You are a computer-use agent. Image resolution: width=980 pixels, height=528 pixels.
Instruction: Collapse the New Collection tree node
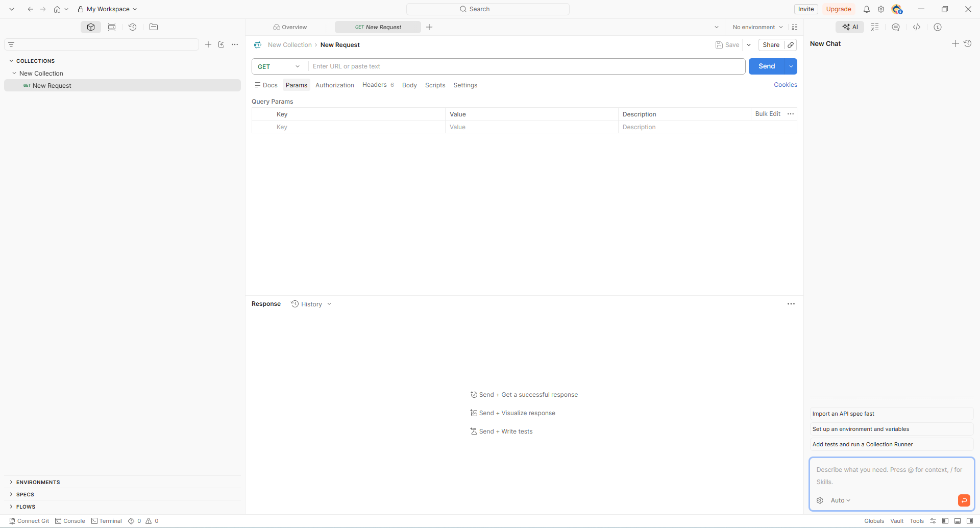point(14,73)
